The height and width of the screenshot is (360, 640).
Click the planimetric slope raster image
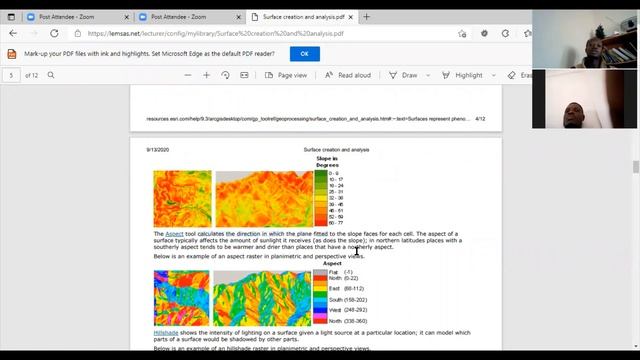(x=182, y=199)
